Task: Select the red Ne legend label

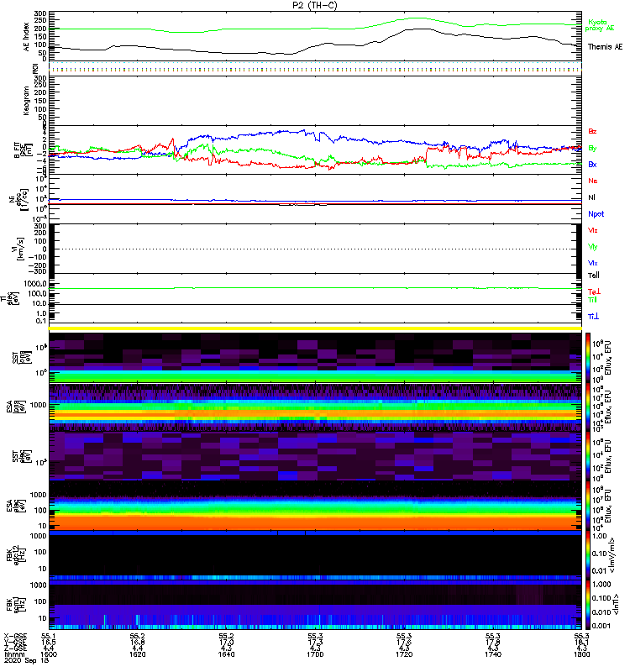Action: coord(593,181)
